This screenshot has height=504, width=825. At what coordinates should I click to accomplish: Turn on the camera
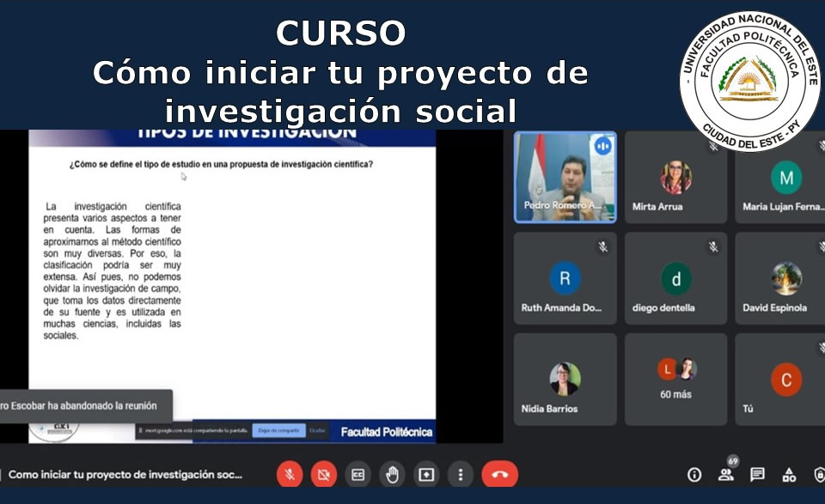tap(323, 474)
